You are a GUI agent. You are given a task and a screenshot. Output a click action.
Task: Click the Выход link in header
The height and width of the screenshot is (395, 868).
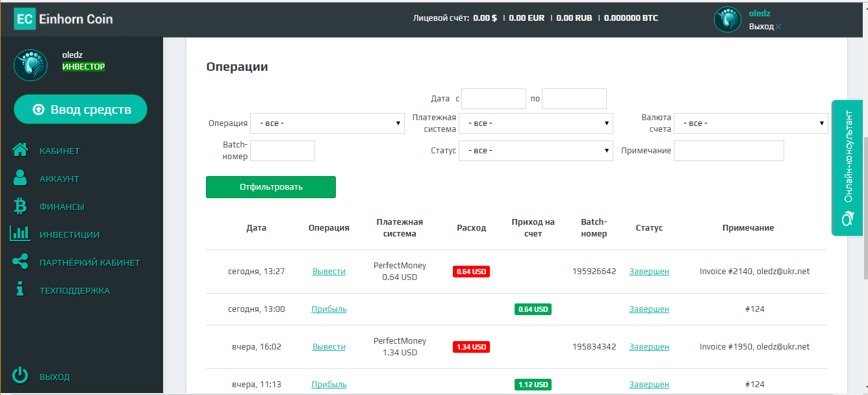click(761, 27)
